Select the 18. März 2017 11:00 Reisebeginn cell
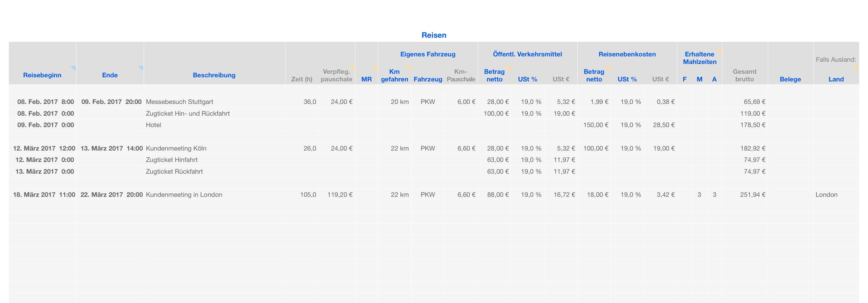 point(44,195)
